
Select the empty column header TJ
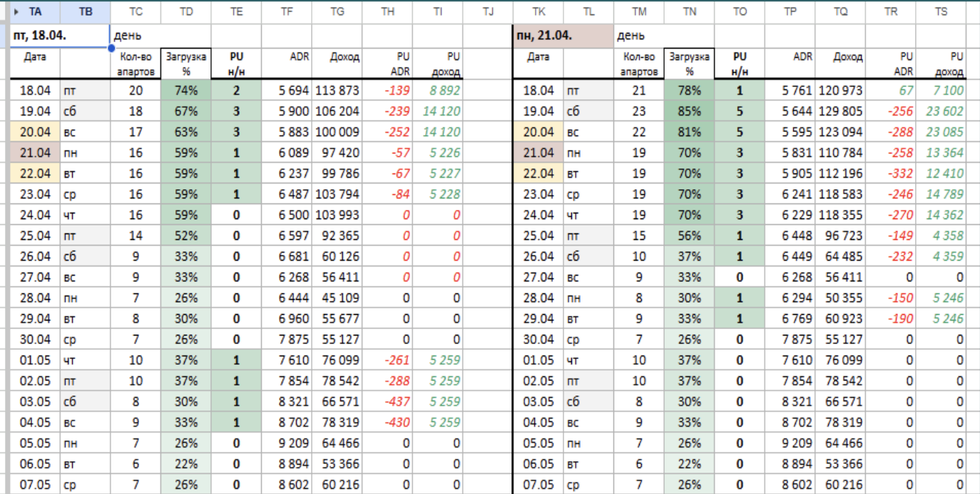coord(487,11)
